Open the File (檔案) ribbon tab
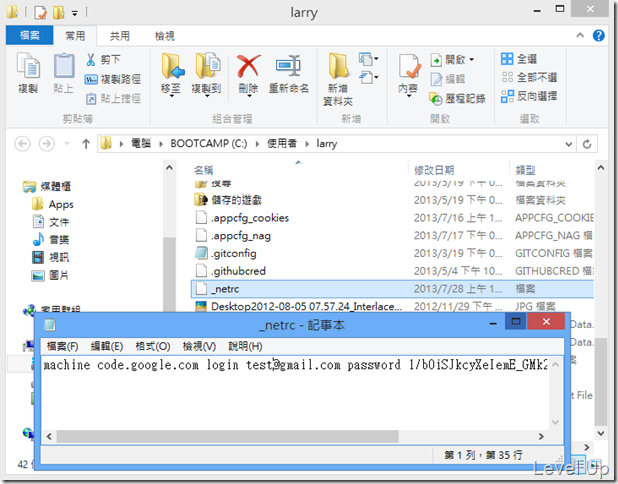The image size is (618, 484). tap(30, 35)
